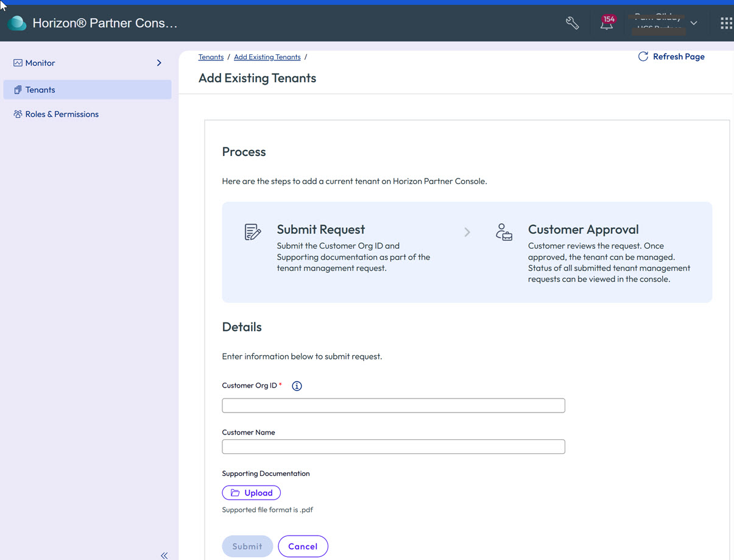This screenshot has width=734, height=560.
Task: Click the Tenants stacked-pages icon in sidebar
Action: coord(18,90)
